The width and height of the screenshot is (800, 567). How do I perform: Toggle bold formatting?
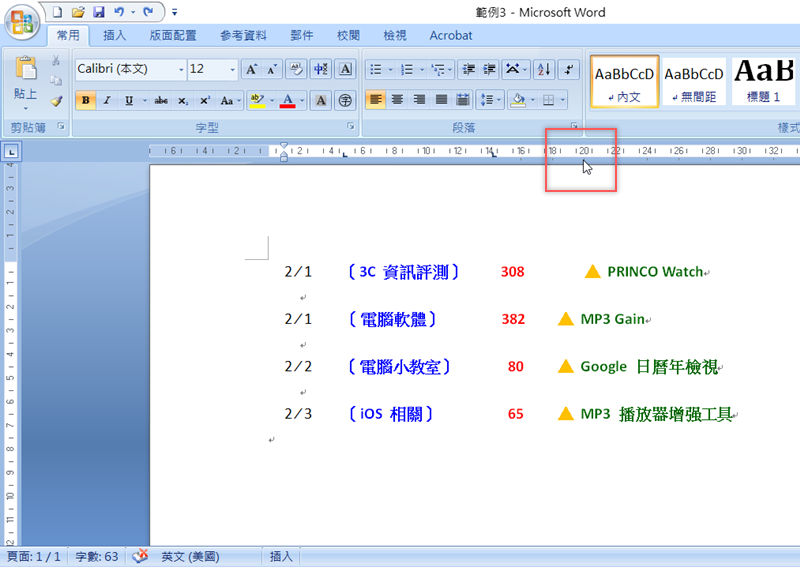coord(86,101)
